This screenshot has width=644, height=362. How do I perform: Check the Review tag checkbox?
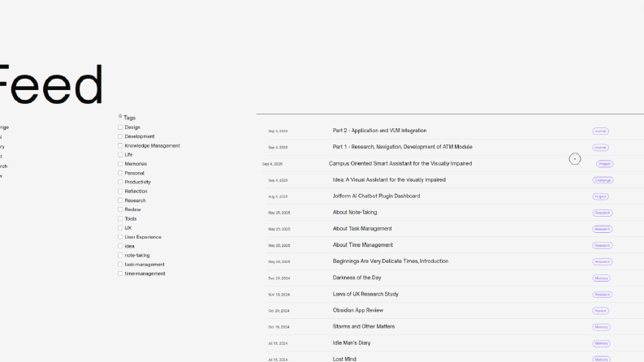click(x=120, y=209)
